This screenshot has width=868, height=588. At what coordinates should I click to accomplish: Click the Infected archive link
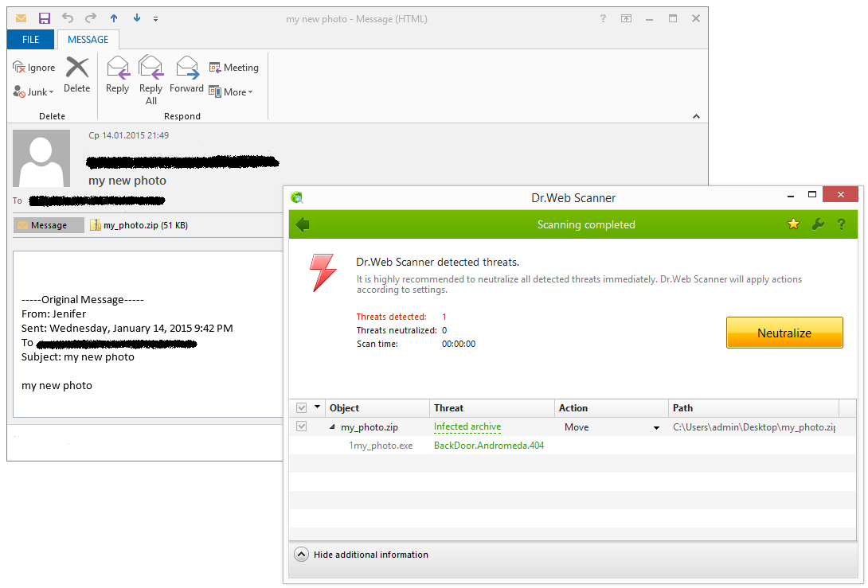pos(467,426)
